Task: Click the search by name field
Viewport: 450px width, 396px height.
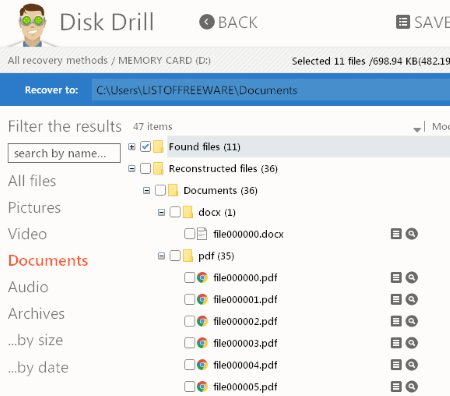Action: pos(64,153)
